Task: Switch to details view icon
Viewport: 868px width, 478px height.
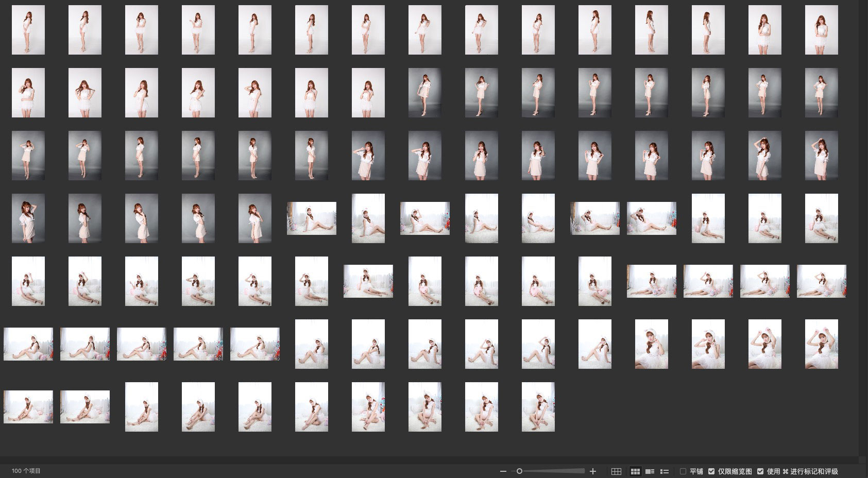Action: [x=650, y=471]
